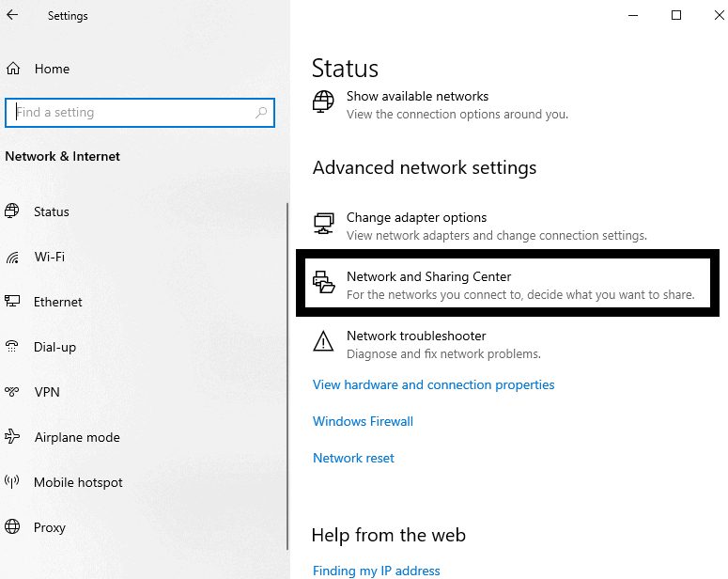Click the Ethernet monitor icon

13,302
